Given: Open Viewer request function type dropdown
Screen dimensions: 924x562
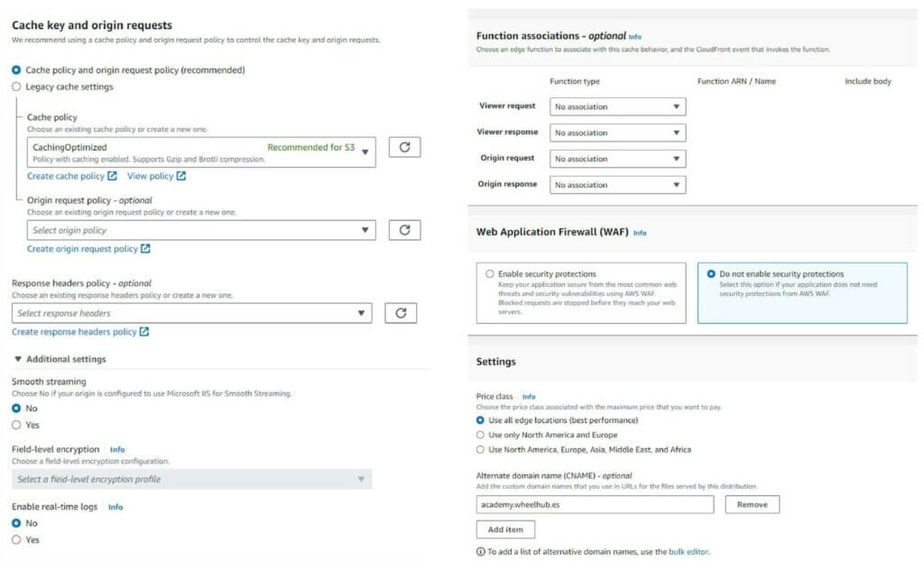Looking at the screenshot, I should tap(617, 106).
